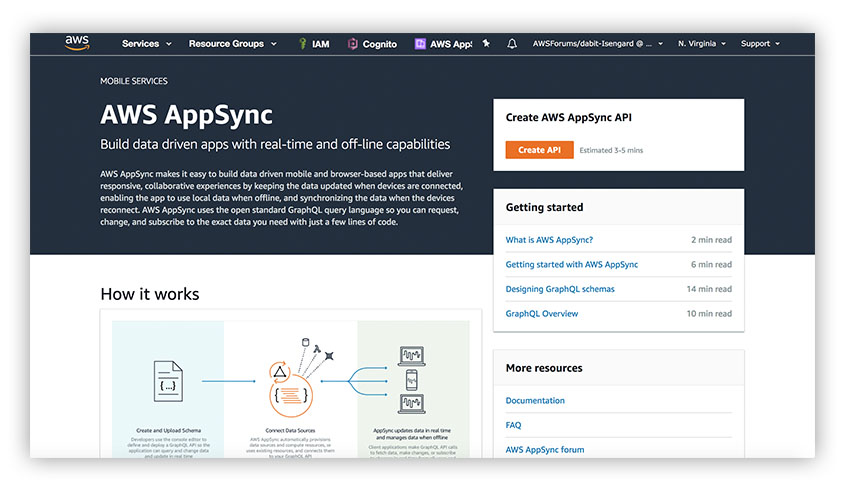This screenshot has height=501, width=850.
Task: Change the N. Virginia region selector
Action: [701, 43]
